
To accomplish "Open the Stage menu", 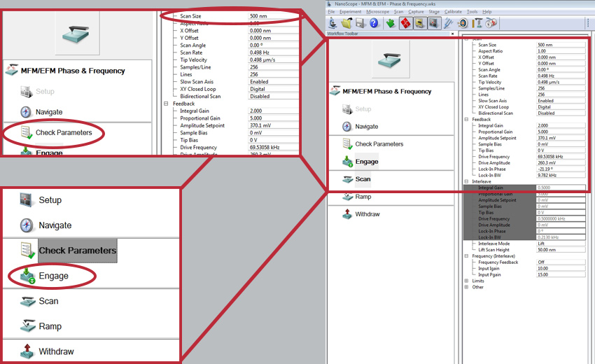I will tap(434, 12).
